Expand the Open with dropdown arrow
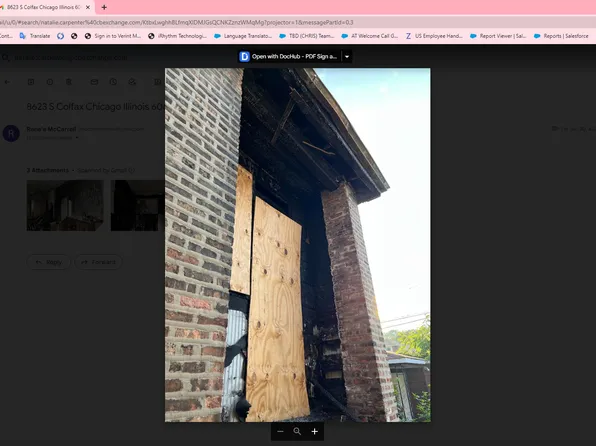Screen dimensions: 596x446 347,57
